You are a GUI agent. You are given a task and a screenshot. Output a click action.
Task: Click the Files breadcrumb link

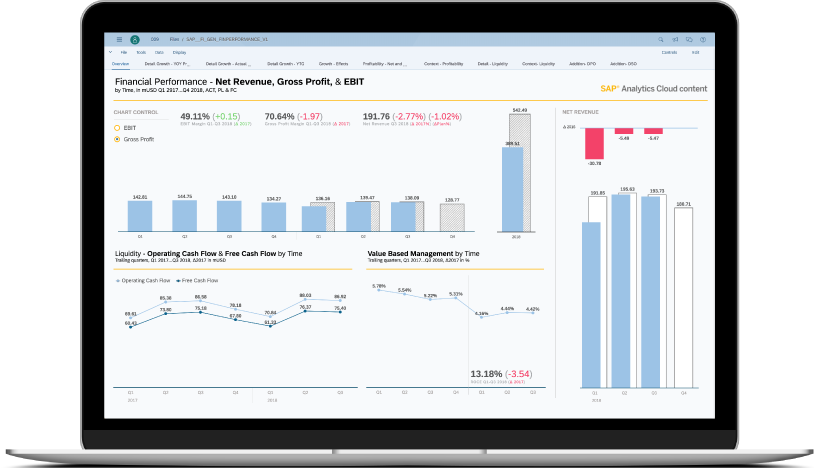(x=174, y=39)
